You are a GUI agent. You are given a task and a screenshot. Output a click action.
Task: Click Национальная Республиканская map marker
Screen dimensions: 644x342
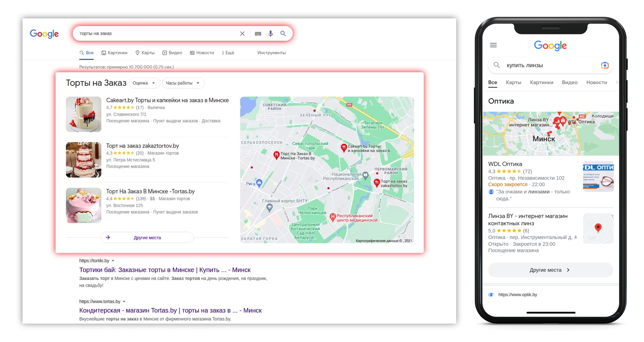point(366,175)
